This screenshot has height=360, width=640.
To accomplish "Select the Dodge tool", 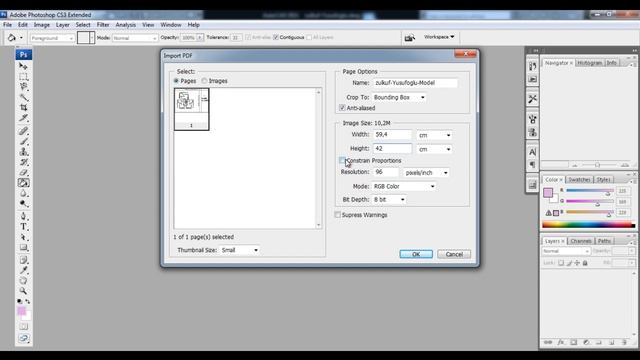I will [x=23, y=204].
